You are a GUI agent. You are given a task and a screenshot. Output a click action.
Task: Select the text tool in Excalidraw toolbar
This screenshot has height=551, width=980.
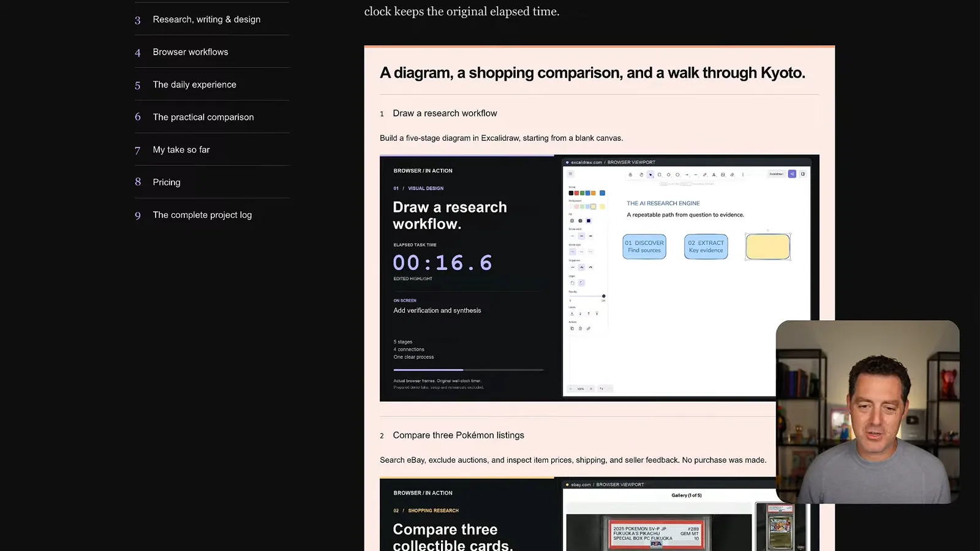pyautogui.click(x=714, y=174)
